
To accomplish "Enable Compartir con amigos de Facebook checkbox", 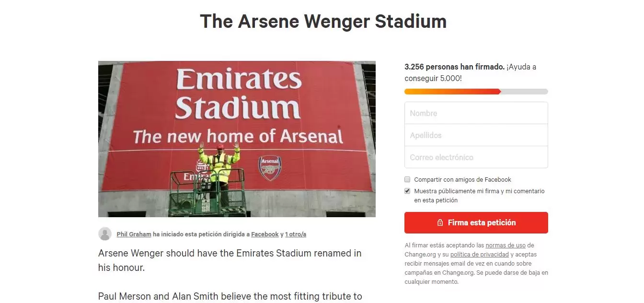I will coord(407,179).
